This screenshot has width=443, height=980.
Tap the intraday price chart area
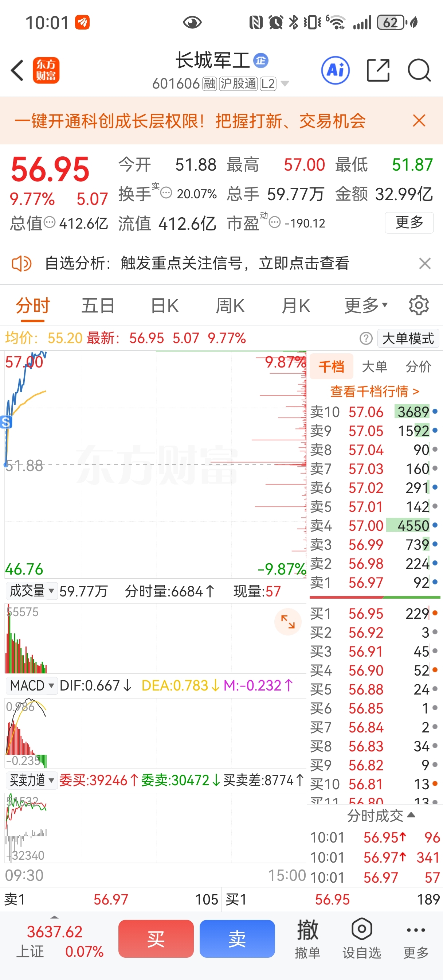point(155,464)
